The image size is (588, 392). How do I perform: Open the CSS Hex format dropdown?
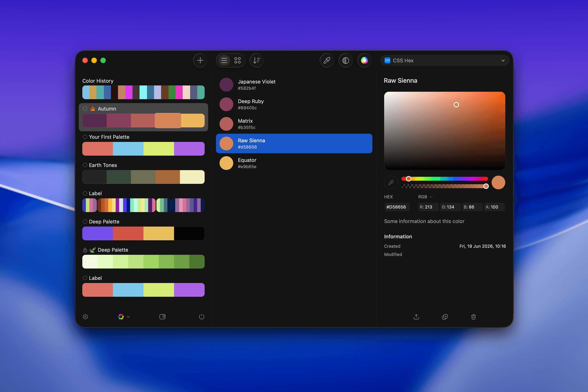click(445, 60)
